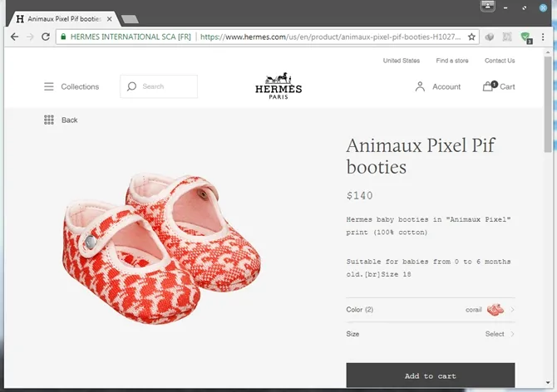Screen dimensions: 557x392
Task: Open the Collections hamburger menu
Action: coord(49,86)
